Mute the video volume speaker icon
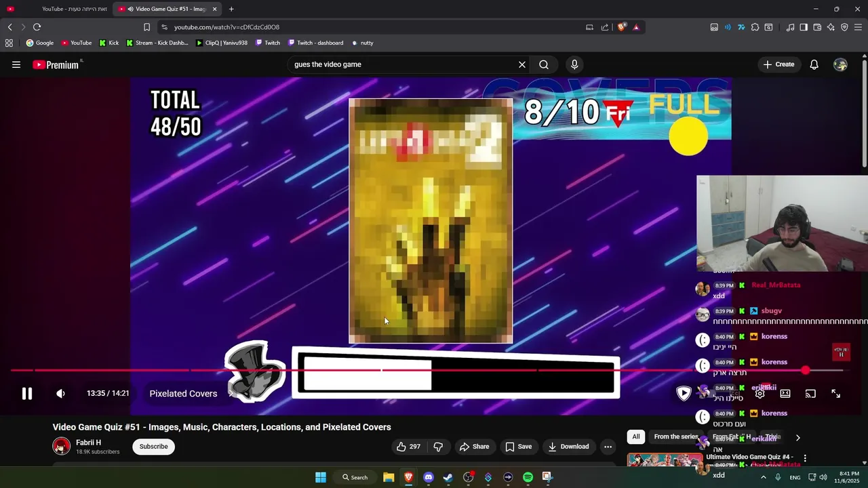This screenshot has height=488, width=868. pos(60,394)
